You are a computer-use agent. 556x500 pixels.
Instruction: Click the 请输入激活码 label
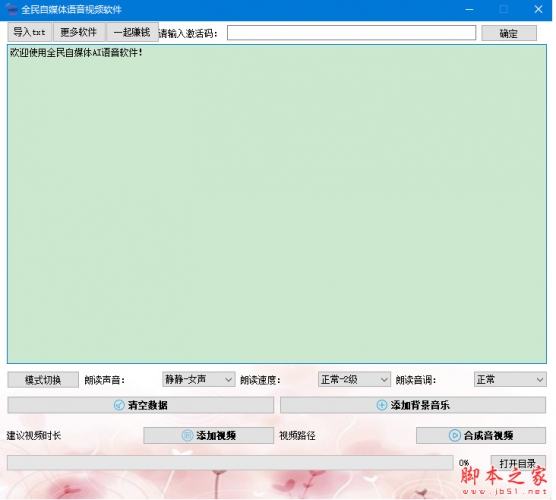coord(188,34)
